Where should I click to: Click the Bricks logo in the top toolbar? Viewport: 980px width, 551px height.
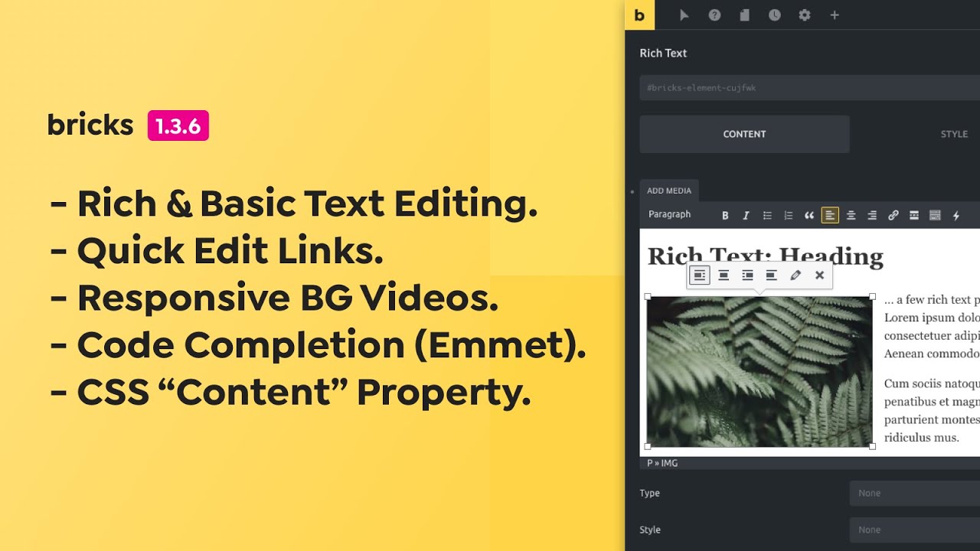[639, 15]
